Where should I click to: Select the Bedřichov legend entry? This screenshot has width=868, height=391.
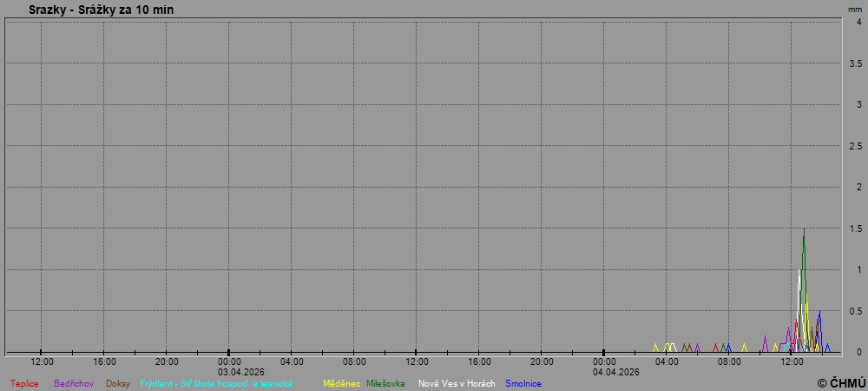click(74, 383)
